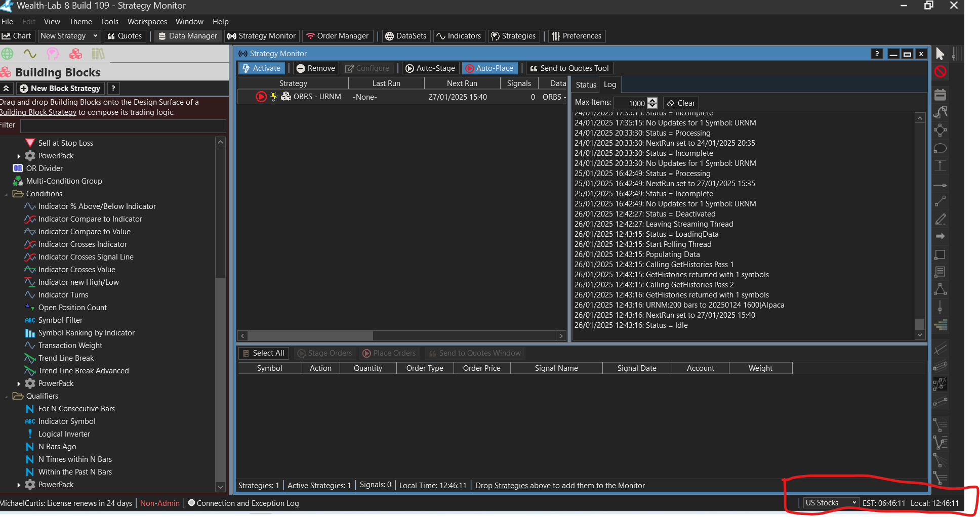Select the diamond shape drawing tool
Image resolution: width=980 pixels, height=517 pixels.
(x=940, y=130)
